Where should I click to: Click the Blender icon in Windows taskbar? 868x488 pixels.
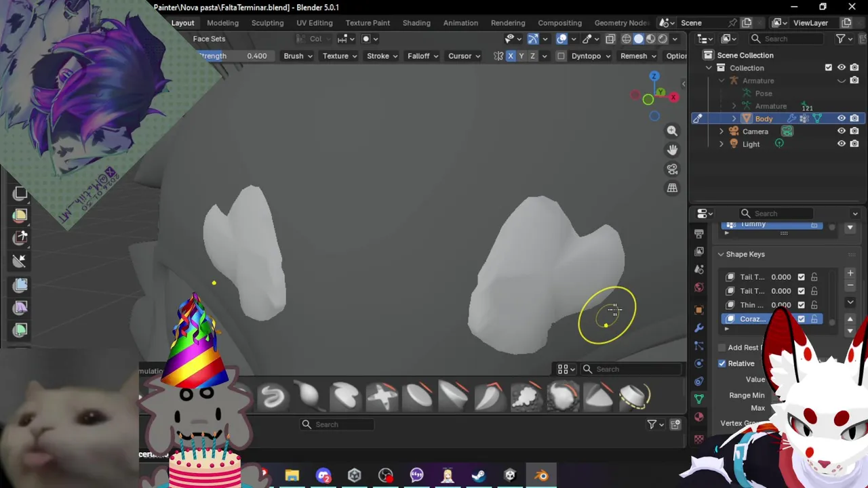pyautogui.click(x=541, y=476)
